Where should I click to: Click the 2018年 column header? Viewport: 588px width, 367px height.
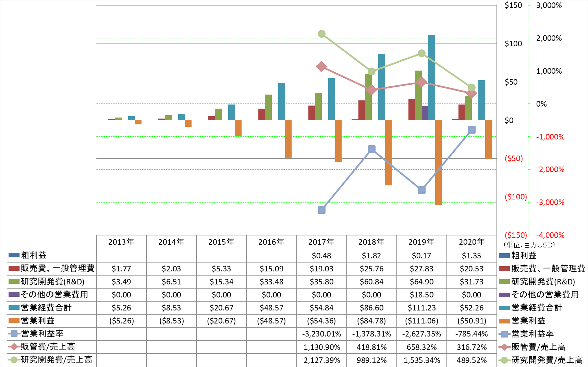pyautogui.click(x=371, y=242)
